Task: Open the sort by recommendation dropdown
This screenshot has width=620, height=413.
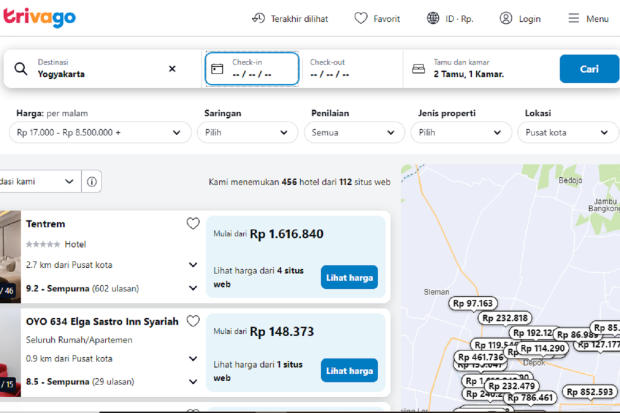Action: click(x=40, y=182)
